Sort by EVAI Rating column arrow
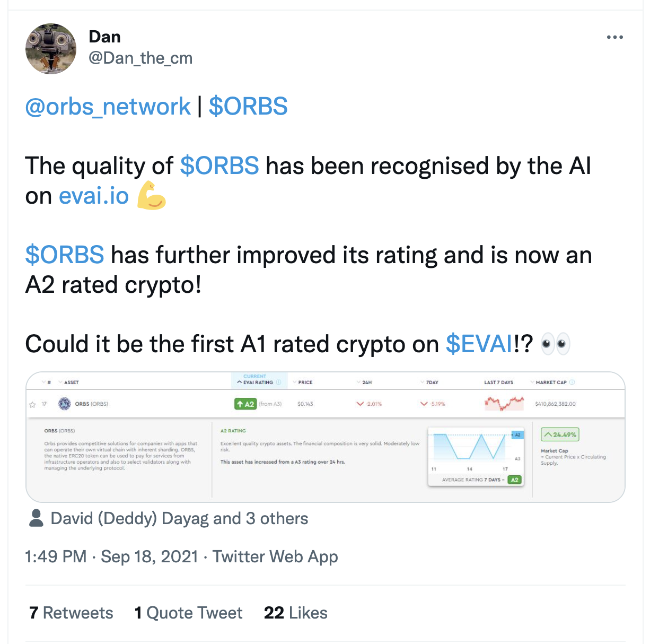This screenshot has height=644, width=650. (240, 382)
